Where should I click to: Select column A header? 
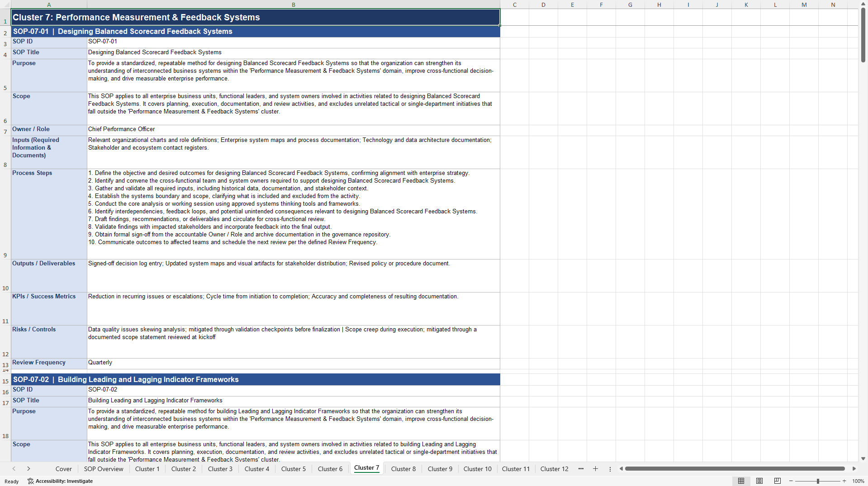tap(49, 5)
